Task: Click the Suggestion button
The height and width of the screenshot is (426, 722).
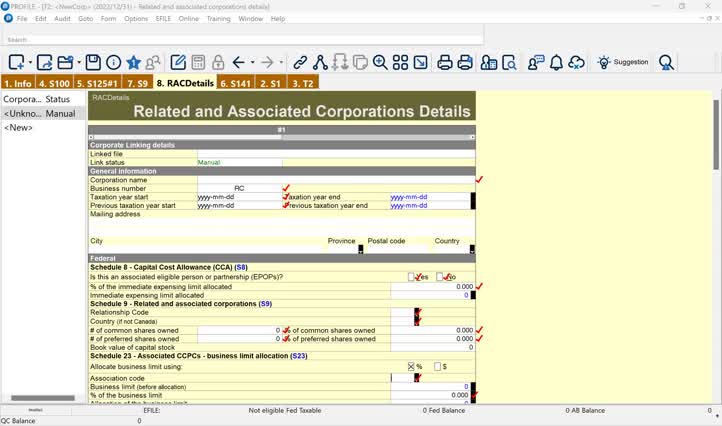Action: point(622,63)
